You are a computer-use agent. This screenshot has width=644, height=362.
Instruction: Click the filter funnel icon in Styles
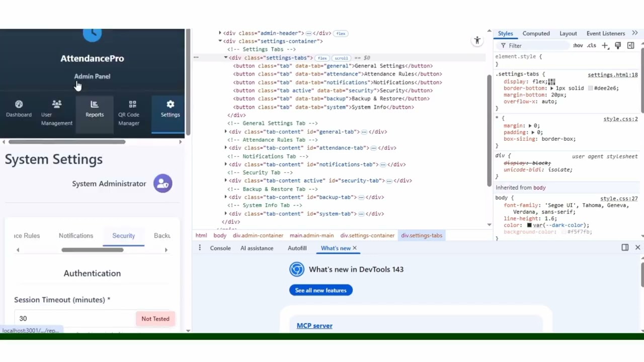(x=503, y=46)
